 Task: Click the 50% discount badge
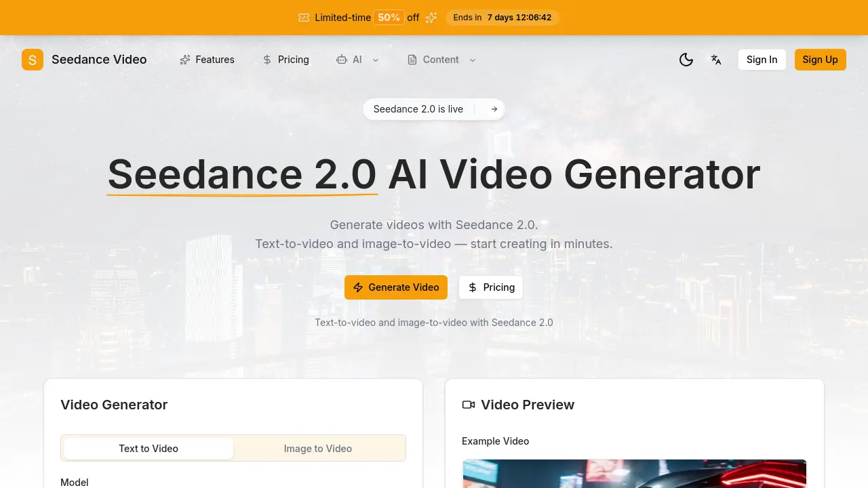[389, 18]
